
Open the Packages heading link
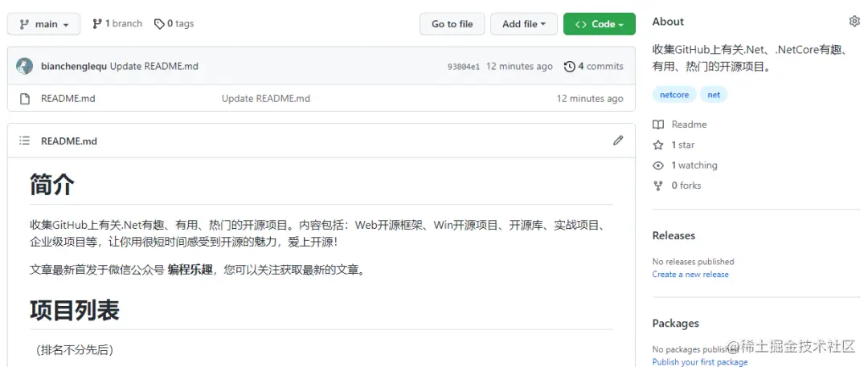(675, 324)
